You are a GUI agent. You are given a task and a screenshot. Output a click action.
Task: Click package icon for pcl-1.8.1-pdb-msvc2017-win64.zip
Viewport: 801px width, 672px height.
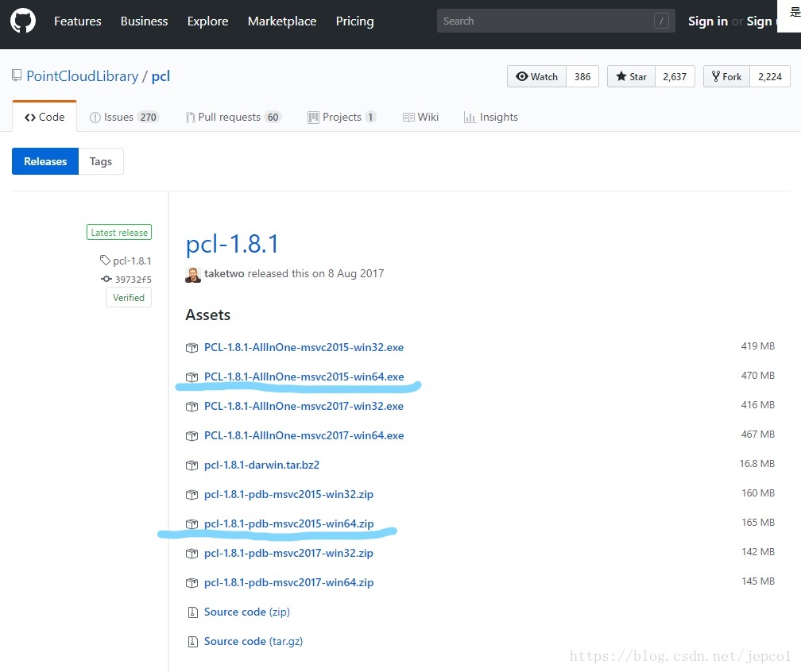[192, 583]
